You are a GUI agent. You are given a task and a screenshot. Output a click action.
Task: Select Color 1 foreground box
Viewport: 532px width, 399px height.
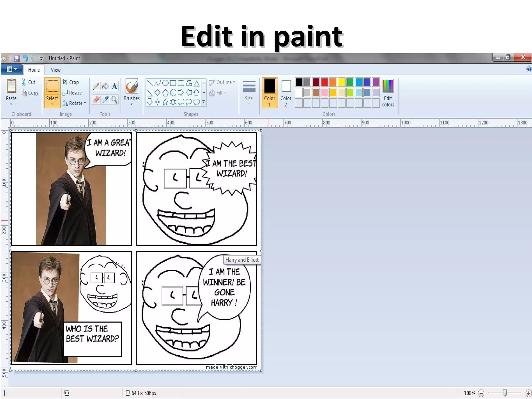pyautogui.click(x=270, y=92)
